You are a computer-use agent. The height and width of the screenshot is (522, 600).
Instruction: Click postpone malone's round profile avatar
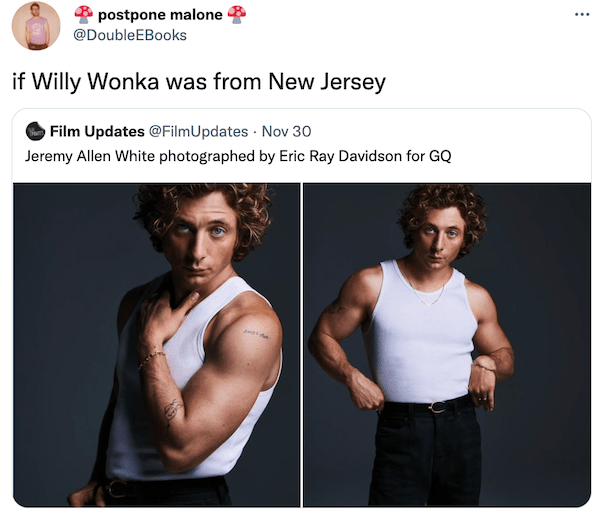36,26
